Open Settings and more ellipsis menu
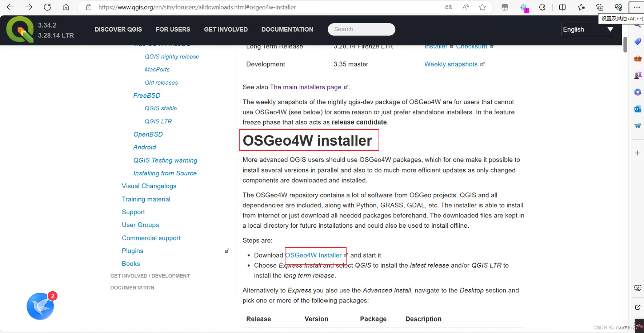The width and height of the screenshot is (644, 333). coord(637,7)
